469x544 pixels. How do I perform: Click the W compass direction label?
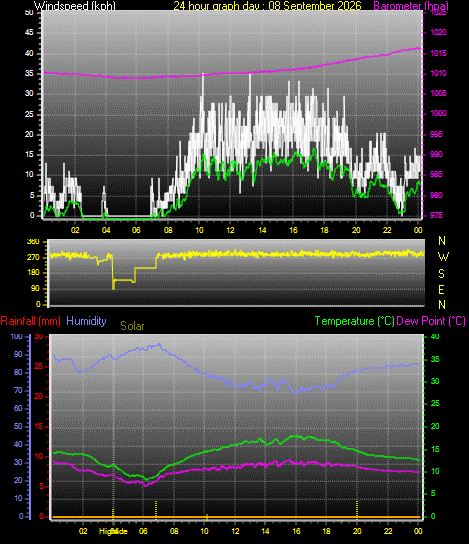443,257
